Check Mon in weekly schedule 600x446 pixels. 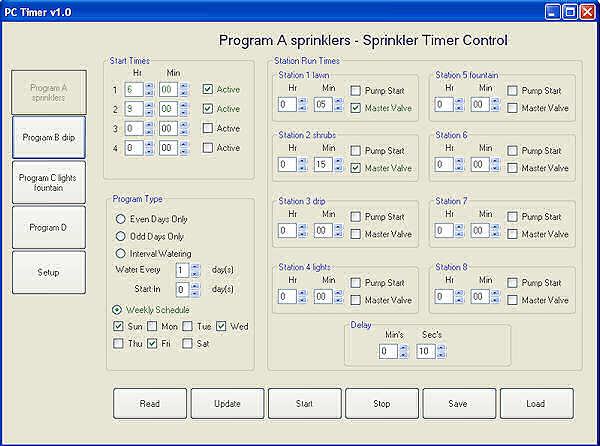click(152, 326)
